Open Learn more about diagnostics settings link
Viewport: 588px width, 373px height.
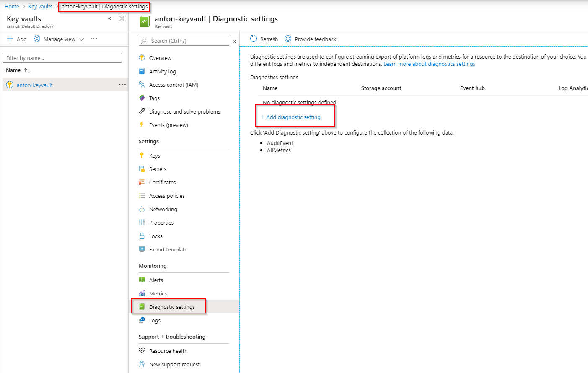[429, 64]
